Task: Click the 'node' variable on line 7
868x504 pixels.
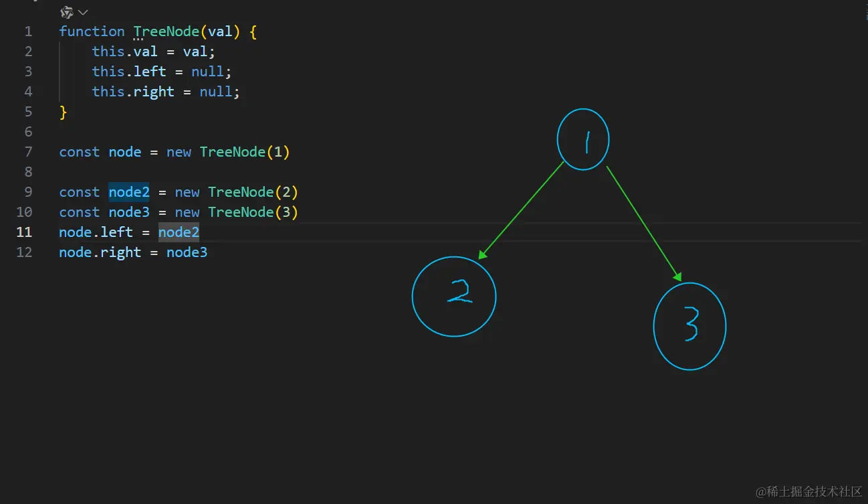Action: pyautogui.click(x=125, y=152)
